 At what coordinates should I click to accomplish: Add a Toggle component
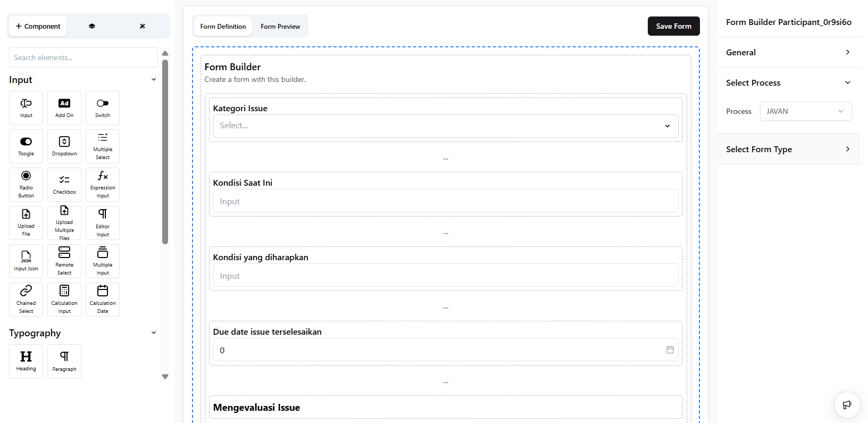tap(26, 146)
